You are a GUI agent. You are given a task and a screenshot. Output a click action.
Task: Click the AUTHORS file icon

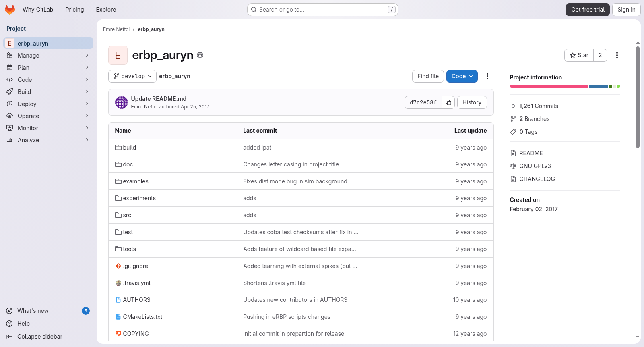click(118, 300)
